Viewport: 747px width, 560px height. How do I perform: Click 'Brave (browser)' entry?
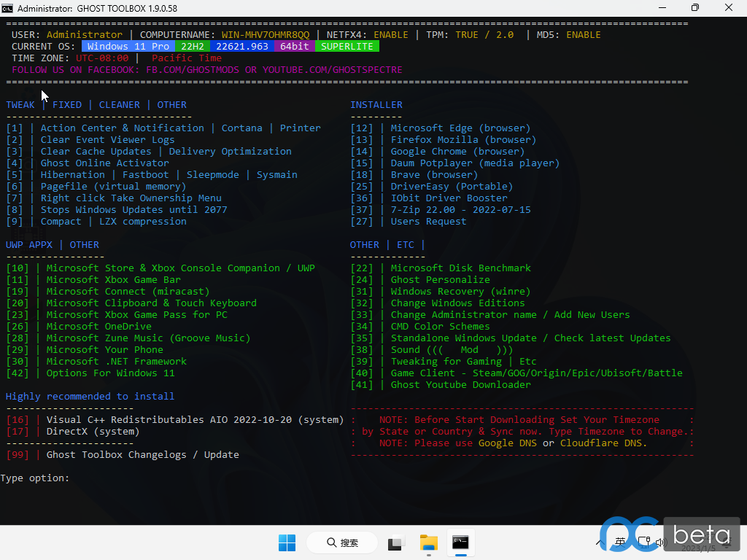point(435,175)
